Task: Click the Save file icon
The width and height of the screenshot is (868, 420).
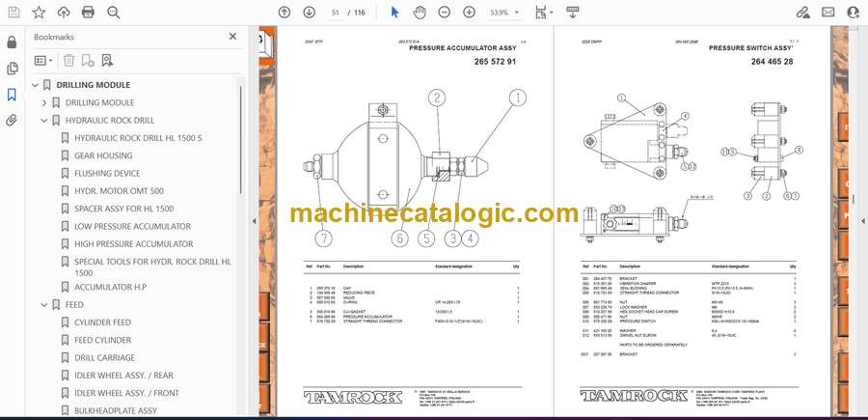Action: coord(14,13)
